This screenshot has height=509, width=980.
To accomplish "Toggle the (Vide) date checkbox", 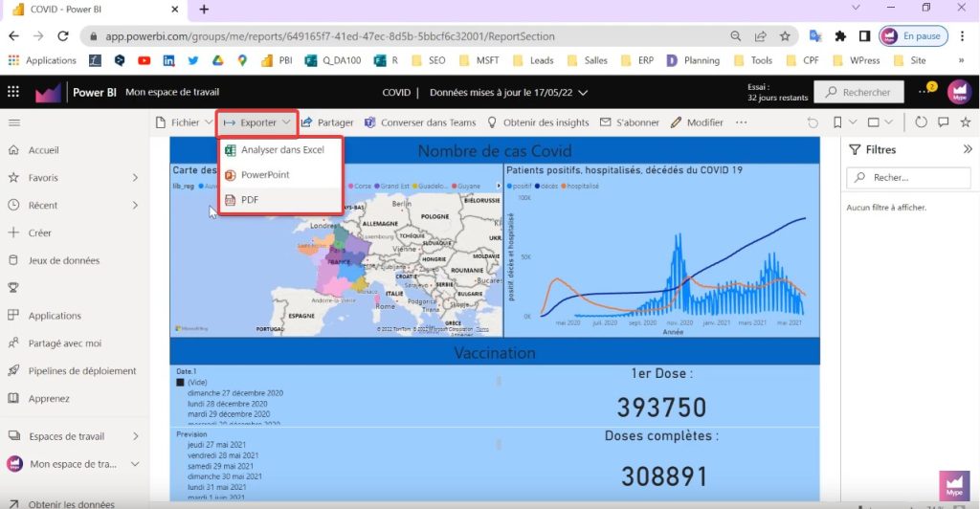I will 180,382.
